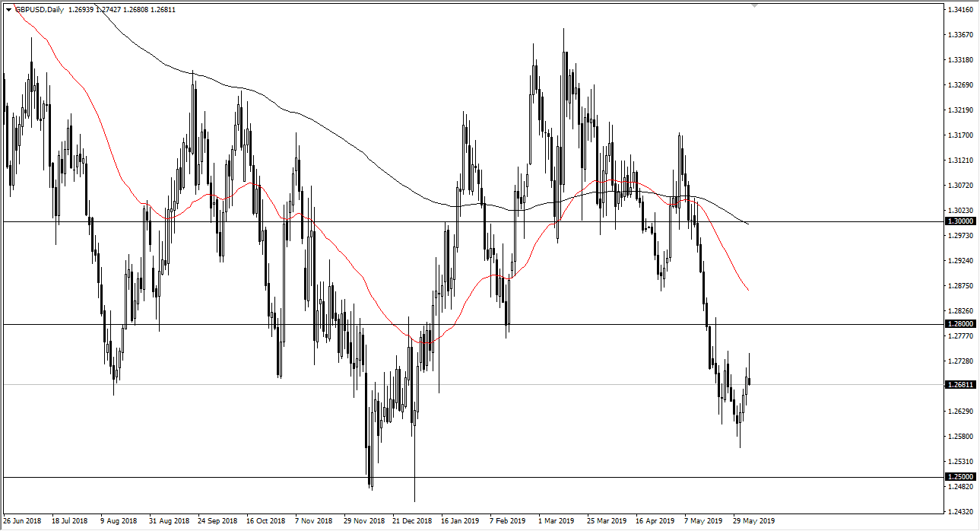The width and height of the screenshot is (980, 531).
Task: Click the gray chart shift marker triangle
Action: [x=755, y=5]
